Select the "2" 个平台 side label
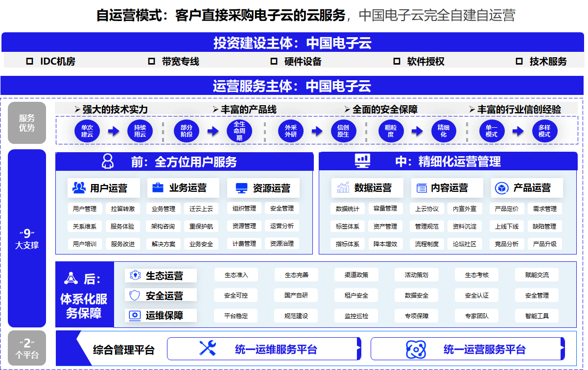The height and width of the screenshot is (370, 588). click(27, 348)
